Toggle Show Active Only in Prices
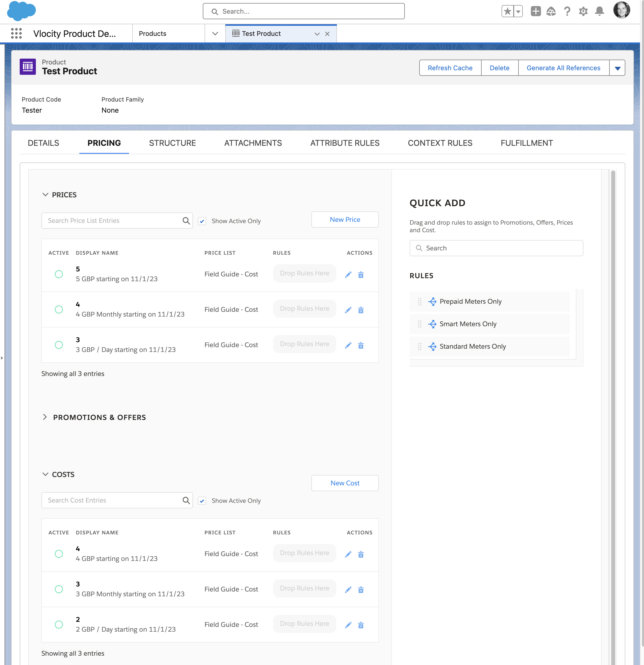644x665 pixels. click(202, 221)
